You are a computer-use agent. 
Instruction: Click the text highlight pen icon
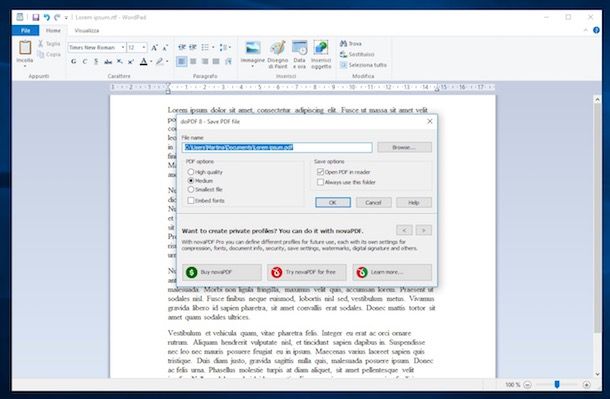point(160,61)
